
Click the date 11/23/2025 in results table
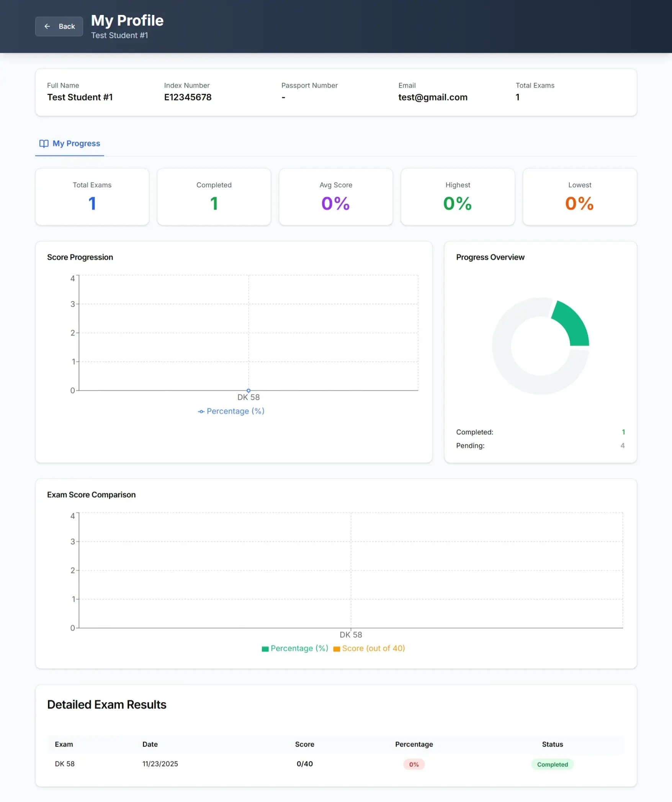coord(160,764)
